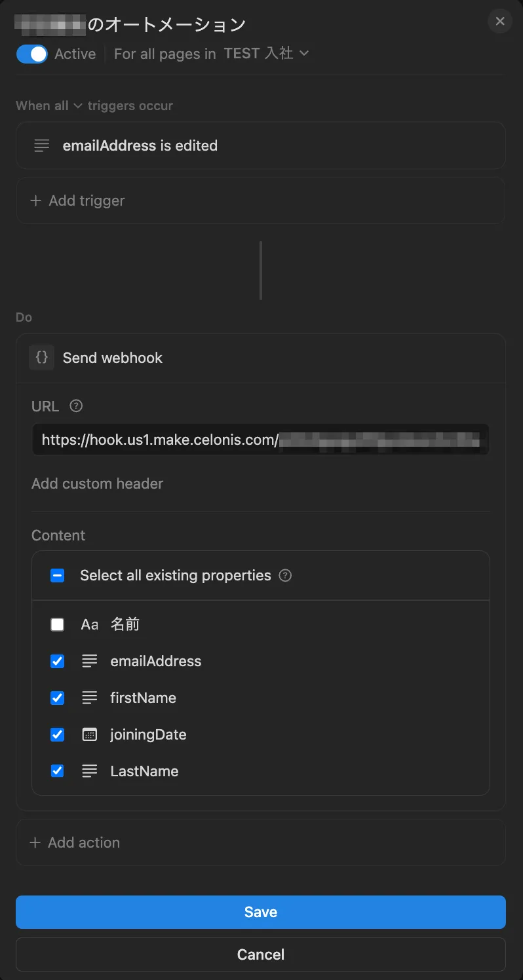Image resolution: width=523 pixels, height=980 pixels.
Task: Click the help icon beside Select all properties
Action: coord(285,576)
